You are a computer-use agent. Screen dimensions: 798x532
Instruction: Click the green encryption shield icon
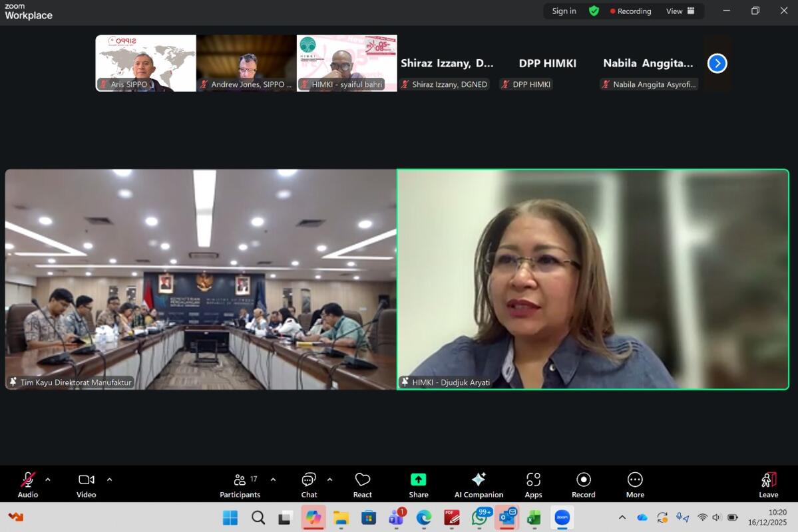(x=594, y=11)
